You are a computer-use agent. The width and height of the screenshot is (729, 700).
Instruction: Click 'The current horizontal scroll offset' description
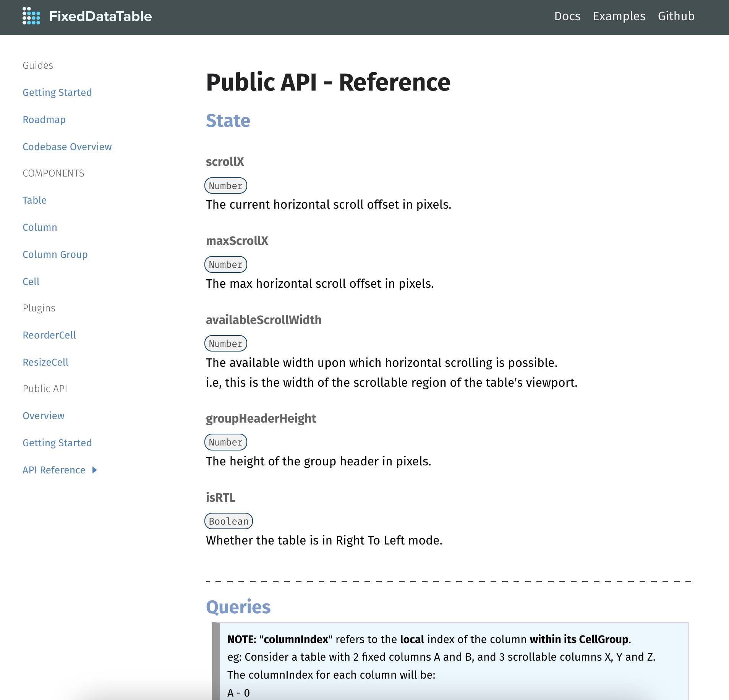(x=329, y=204)
